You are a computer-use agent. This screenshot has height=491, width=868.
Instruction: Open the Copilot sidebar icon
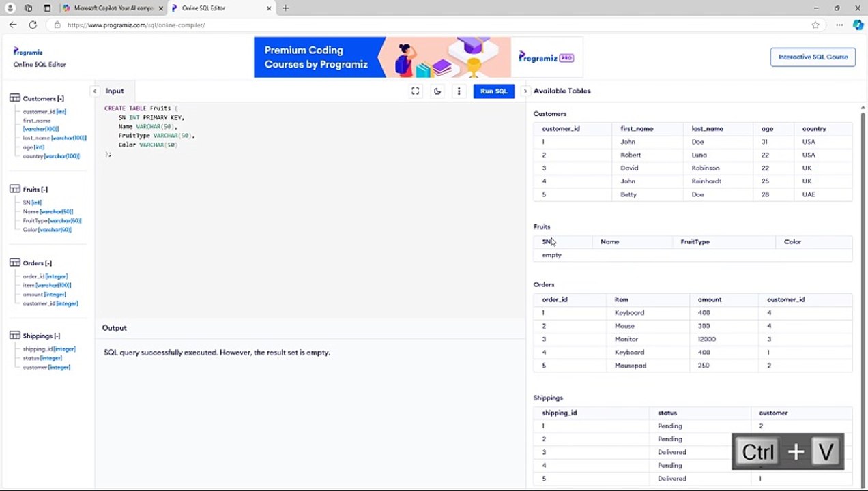[858, 25]
